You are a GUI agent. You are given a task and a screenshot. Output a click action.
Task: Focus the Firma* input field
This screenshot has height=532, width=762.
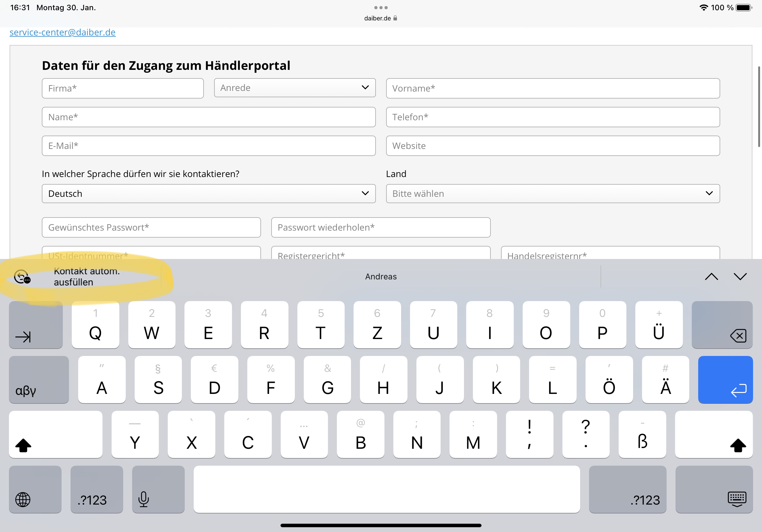click(123, 88)
